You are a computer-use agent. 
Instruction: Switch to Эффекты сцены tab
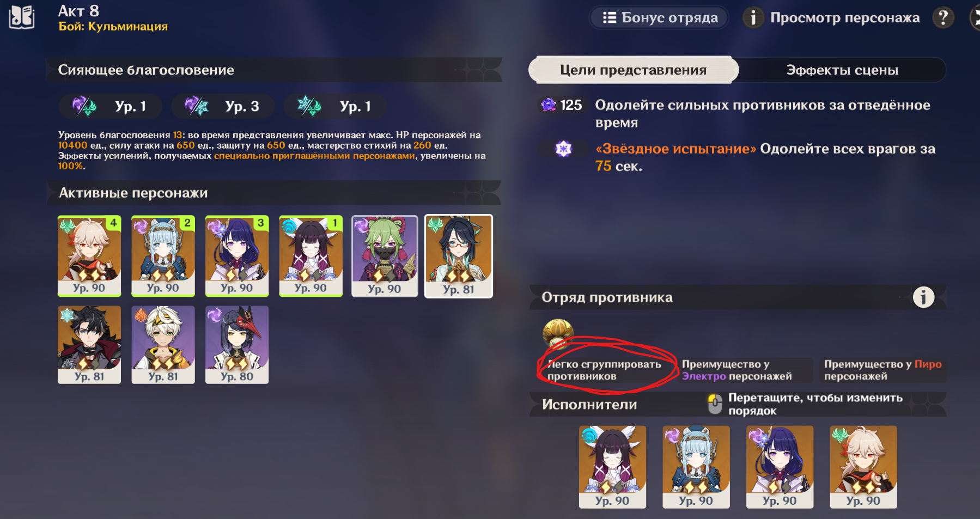pyautogui.click(x=842, y=70)
